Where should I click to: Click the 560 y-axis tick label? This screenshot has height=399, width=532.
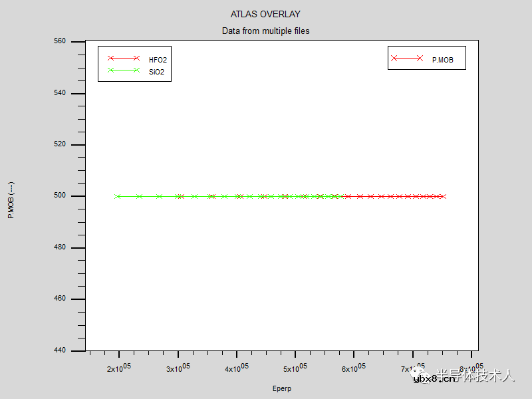(x=60, y=41)
